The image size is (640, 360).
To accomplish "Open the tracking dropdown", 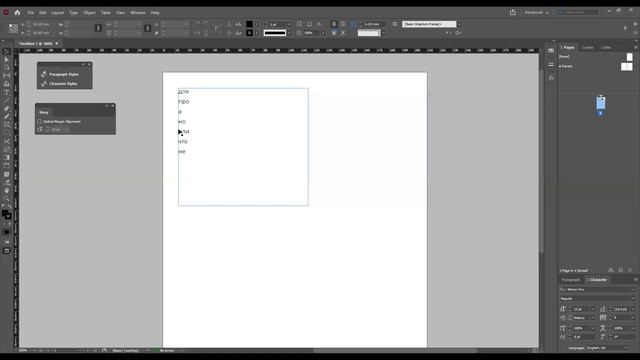I will 633,318.
